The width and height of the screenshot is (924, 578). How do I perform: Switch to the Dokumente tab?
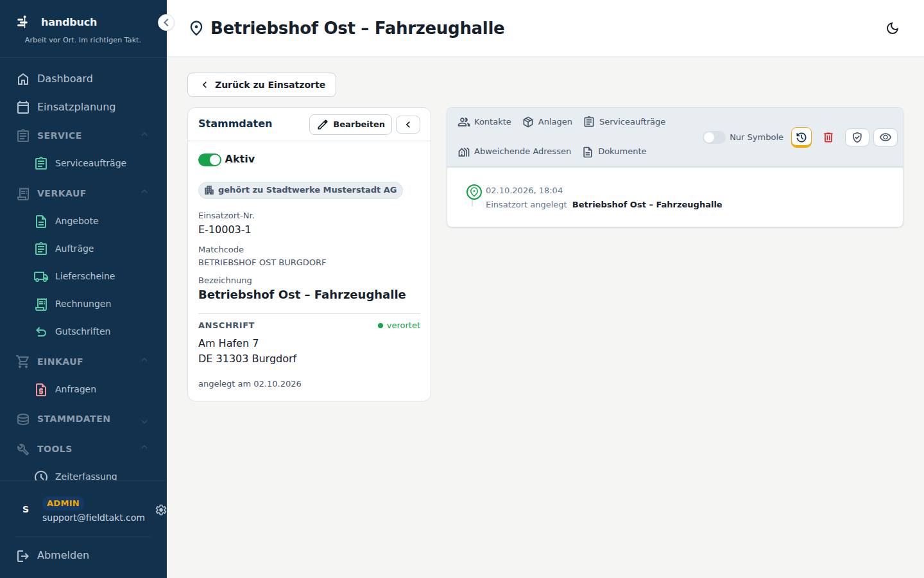tap(615, 152)
